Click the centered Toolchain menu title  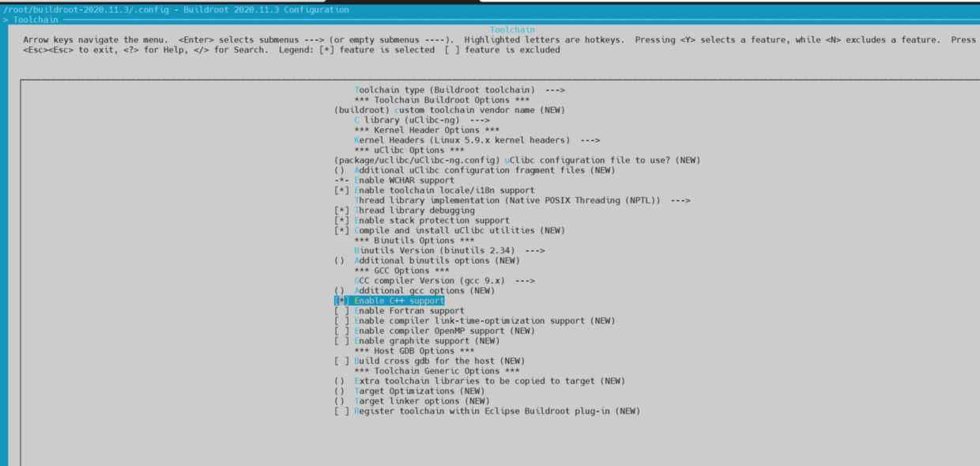click(x=512, y=30)
